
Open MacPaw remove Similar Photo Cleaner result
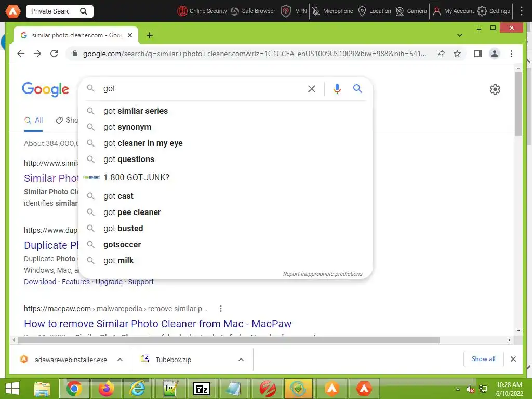click(158, 324)
